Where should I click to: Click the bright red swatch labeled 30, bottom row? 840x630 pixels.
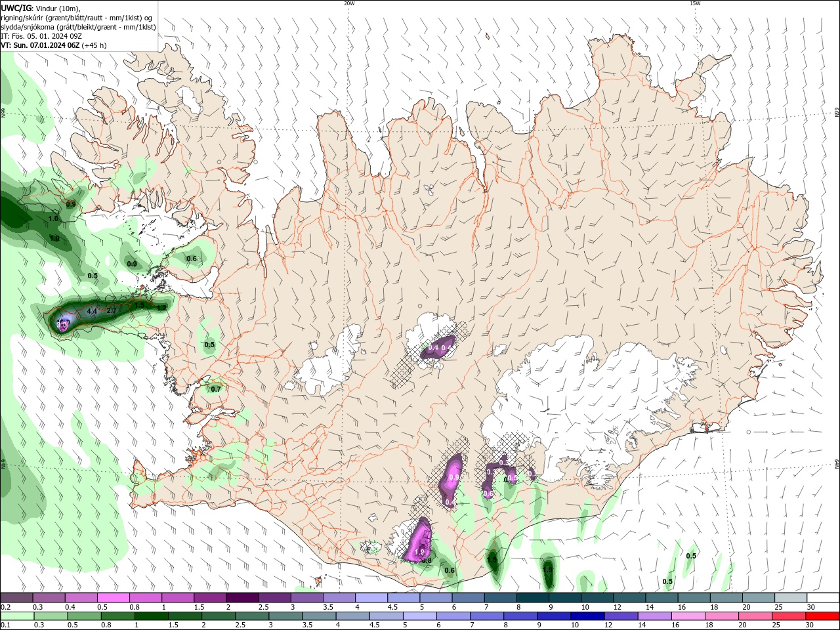pyautogui.click(x=822, y=616)
